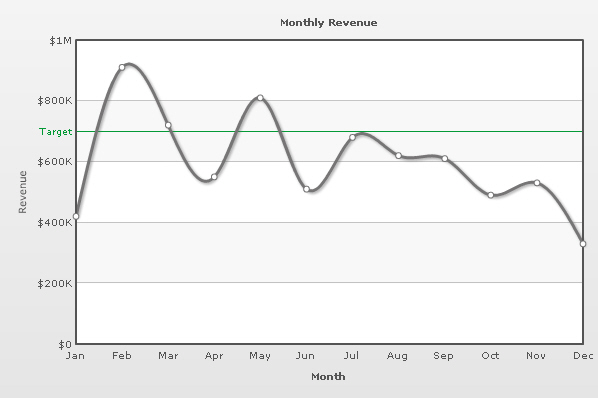Click the Nov data point marker
Screen dimensions: 598x398
(537, 183)
